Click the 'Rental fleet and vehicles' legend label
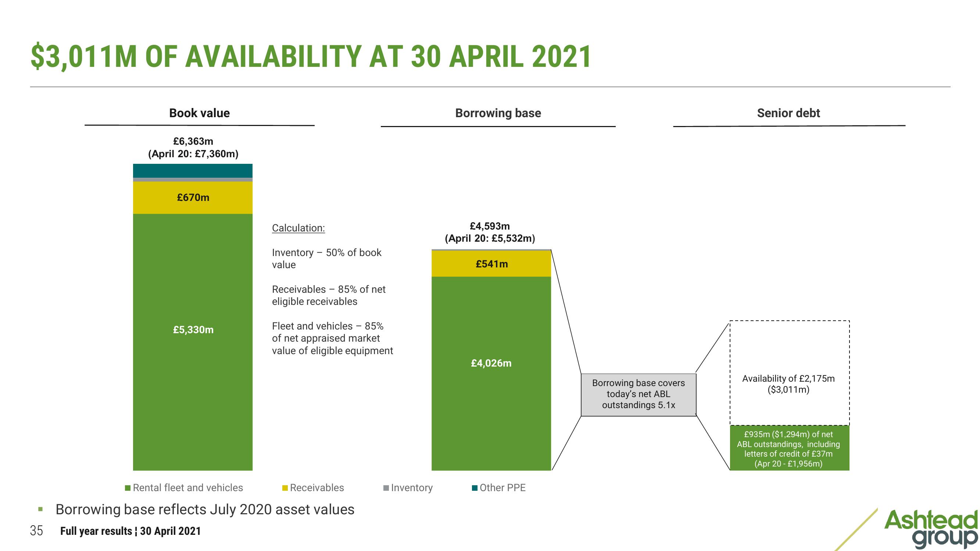This screenshot has width=980, height=551. [x=188, y=488]
